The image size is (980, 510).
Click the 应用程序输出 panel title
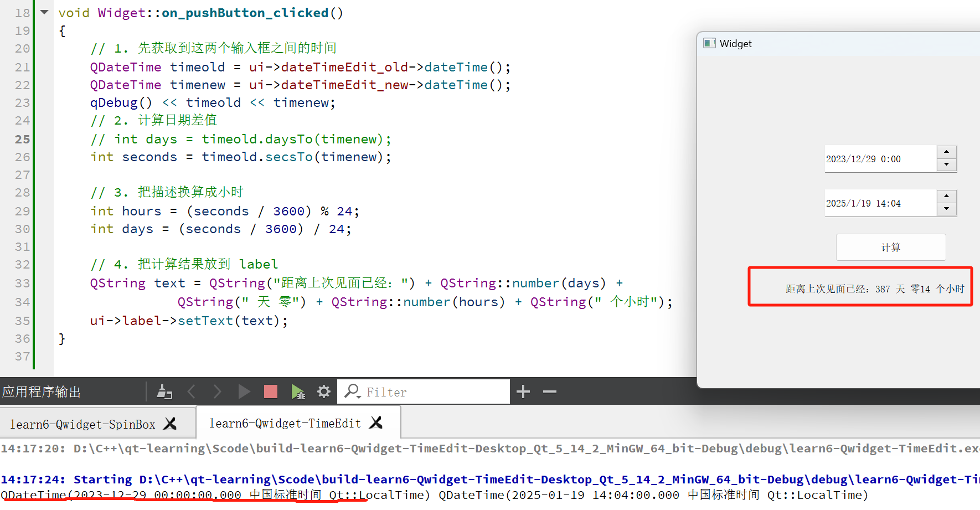pyautogui.click(x=42, y=392)
